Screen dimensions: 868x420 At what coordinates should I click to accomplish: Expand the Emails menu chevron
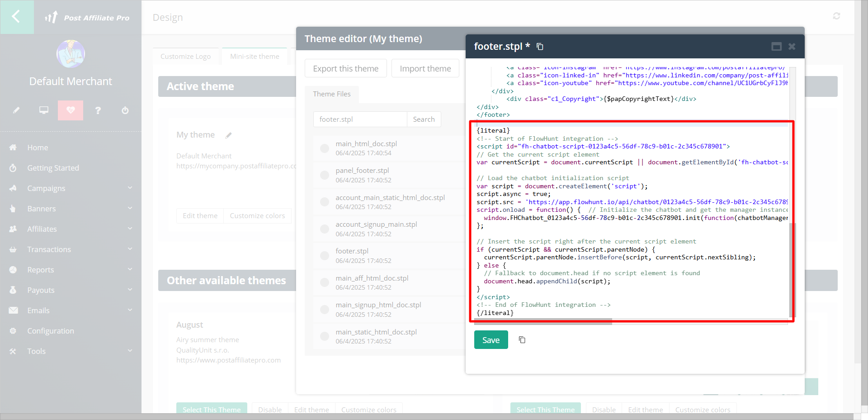pos(130,310)
